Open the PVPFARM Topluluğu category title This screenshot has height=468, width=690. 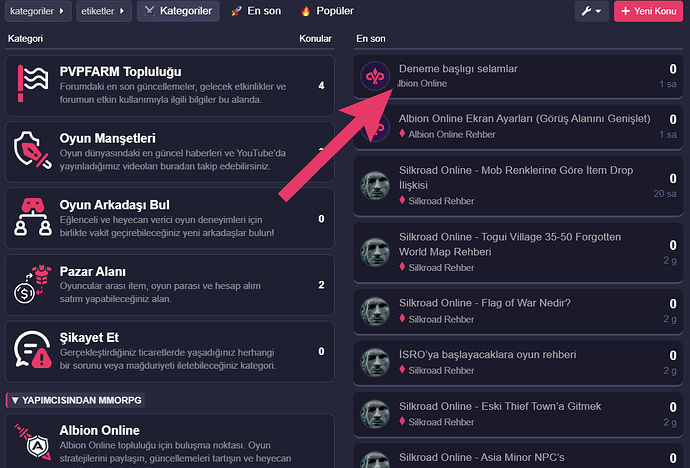[x=120, y=72]
